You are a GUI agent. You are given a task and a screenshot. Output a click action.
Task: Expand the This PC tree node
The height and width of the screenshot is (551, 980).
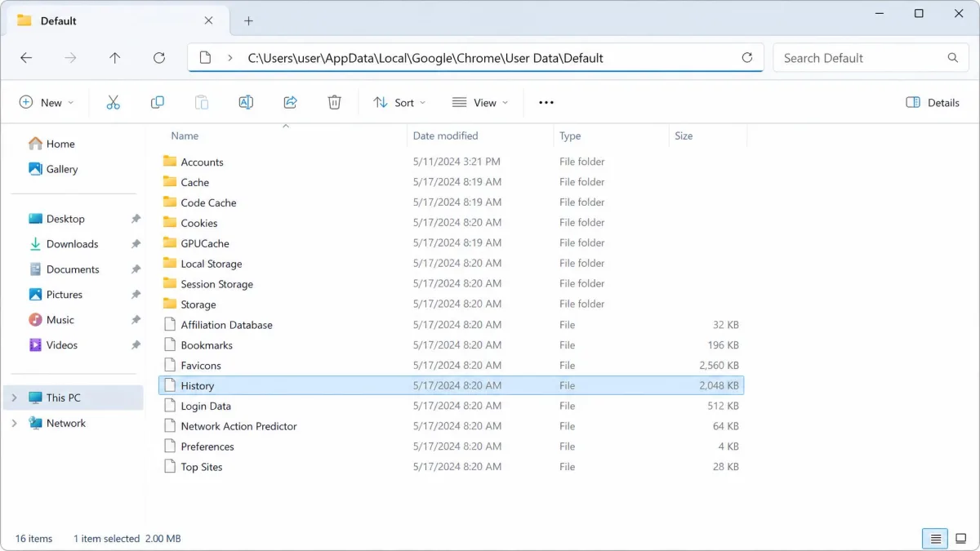[14, 398]
